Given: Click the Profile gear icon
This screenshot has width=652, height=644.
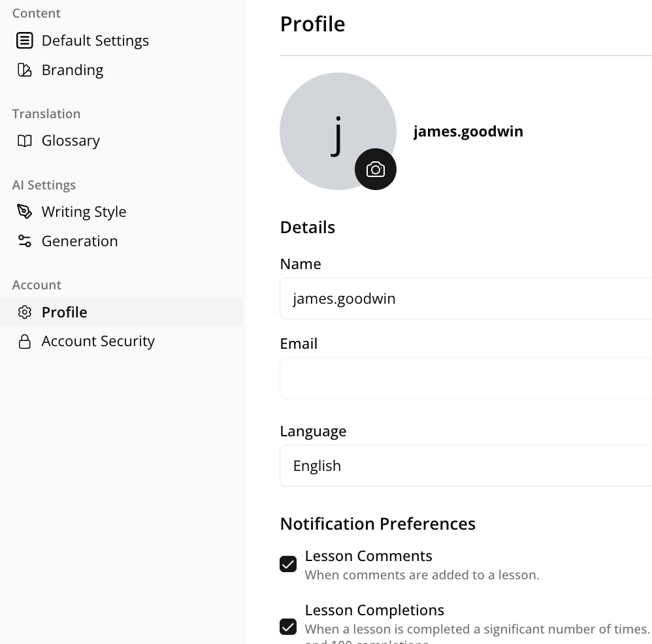Looking at the screenshot, I should (x=24, y=312).
